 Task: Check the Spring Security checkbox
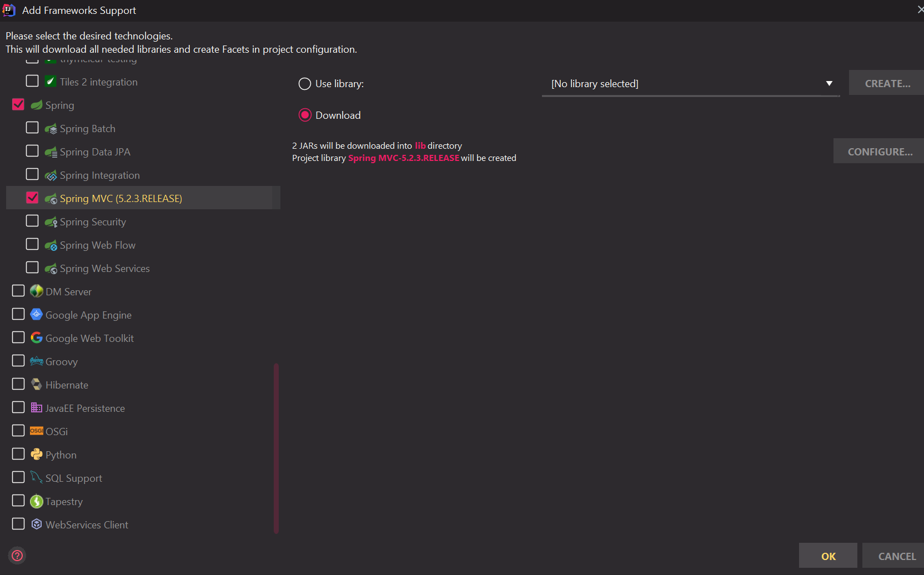[32, 221]
